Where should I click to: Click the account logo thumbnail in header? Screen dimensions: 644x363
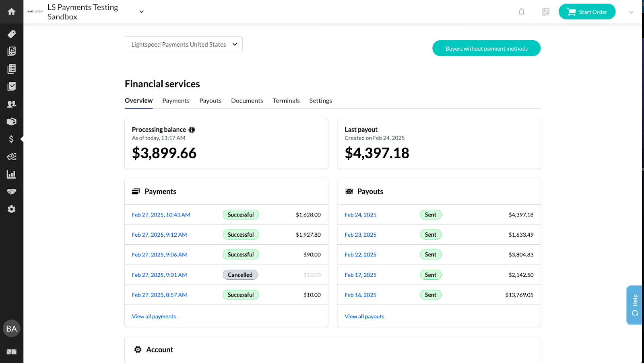coord(35,12)
